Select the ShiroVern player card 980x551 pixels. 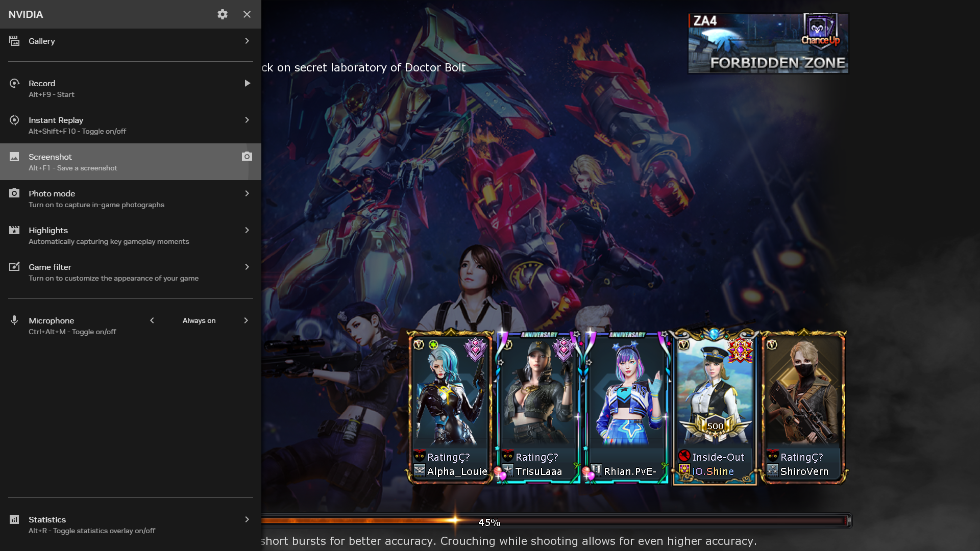[803, 407]
